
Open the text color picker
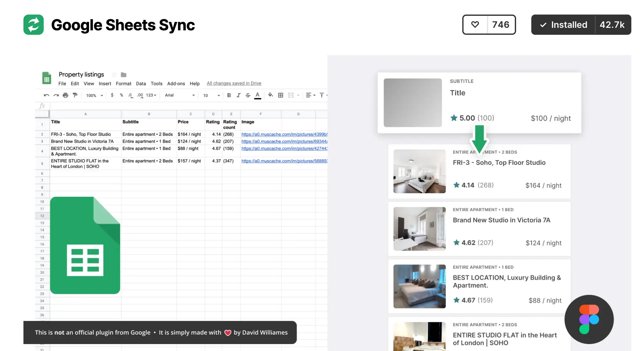[x=258, y=95]
